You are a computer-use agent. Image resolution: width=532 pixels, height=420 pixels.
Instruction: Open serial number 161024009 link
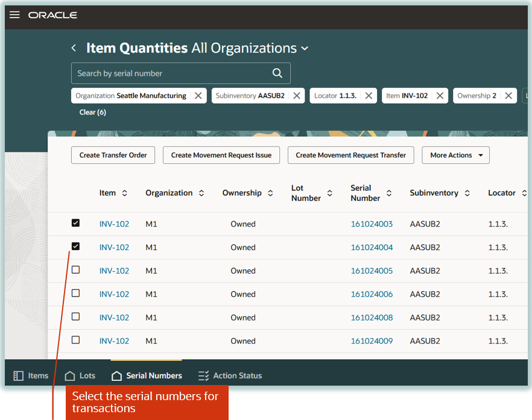tap(372, 341)
